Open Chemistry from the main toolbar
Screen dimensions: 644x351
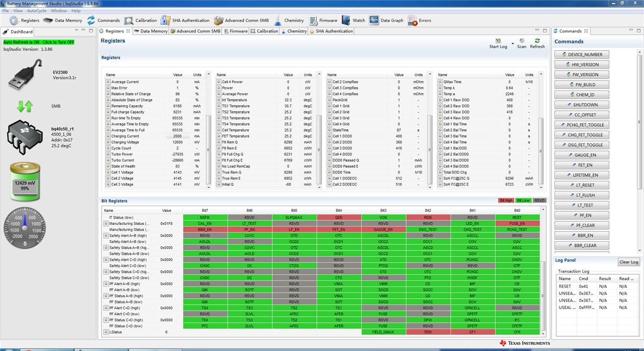point(288,20)
